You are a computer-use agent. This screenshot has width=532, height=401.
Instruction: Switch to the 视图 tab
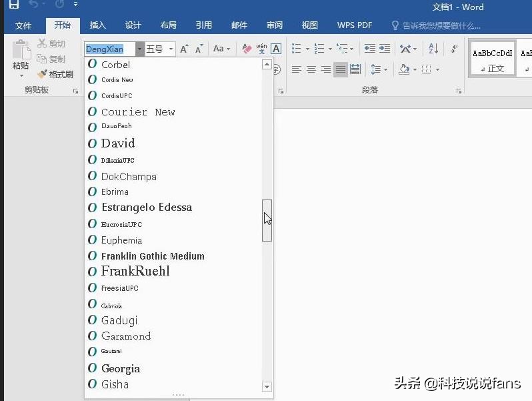310,25
